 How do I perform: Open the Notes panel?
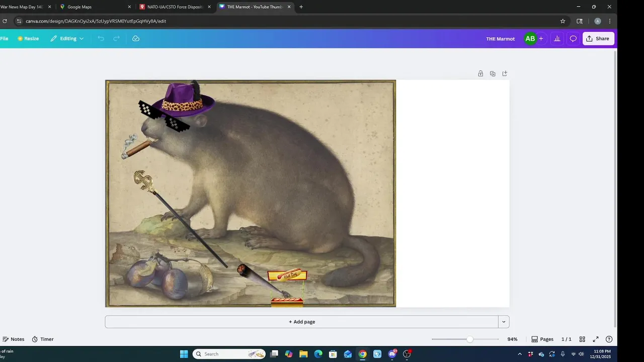(14, 339)
